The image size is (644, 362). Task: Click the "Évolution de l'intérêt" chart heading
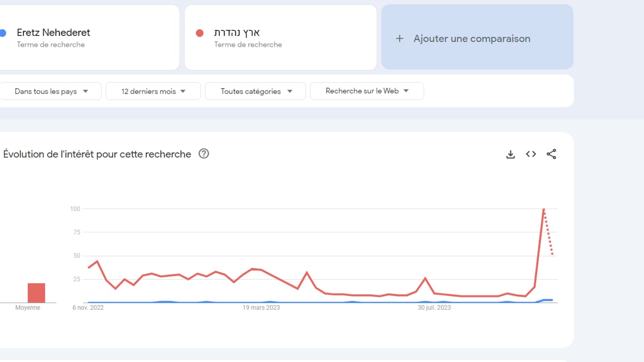[97, 154]
